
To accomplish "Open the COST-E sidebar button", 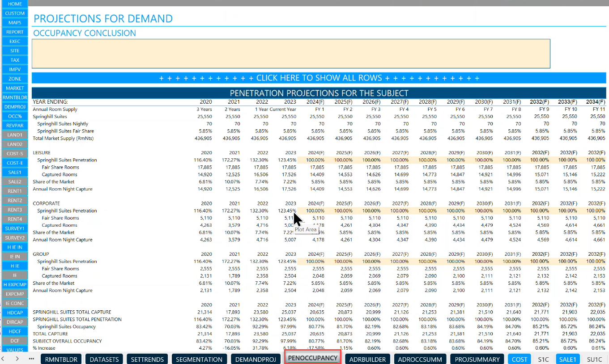I will [15, 163].
